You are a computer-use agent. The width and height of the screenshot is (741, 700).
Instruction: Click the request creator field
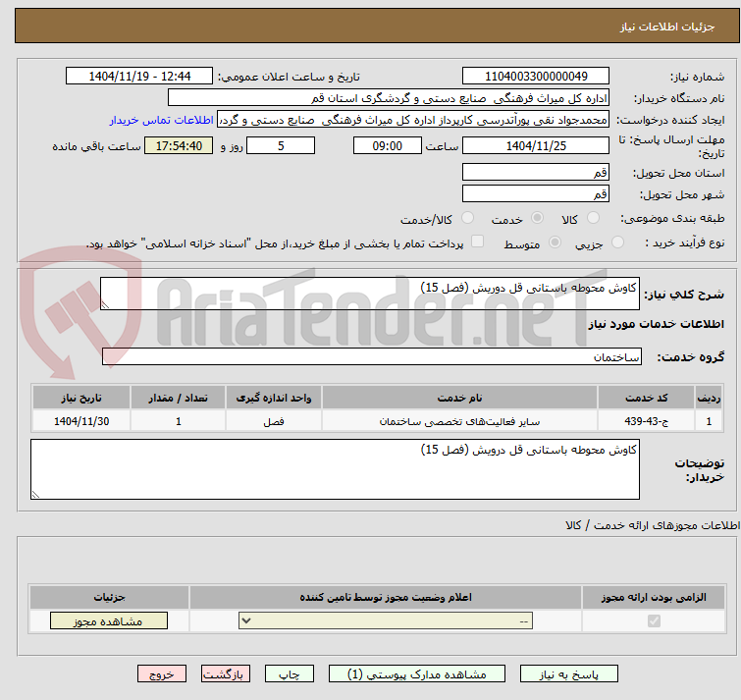413,120
